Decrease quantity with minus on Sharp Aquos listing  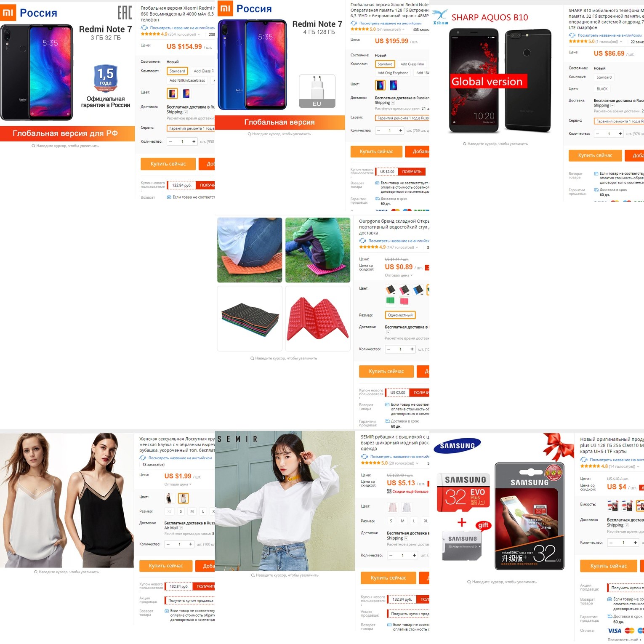tap(597, 134)
